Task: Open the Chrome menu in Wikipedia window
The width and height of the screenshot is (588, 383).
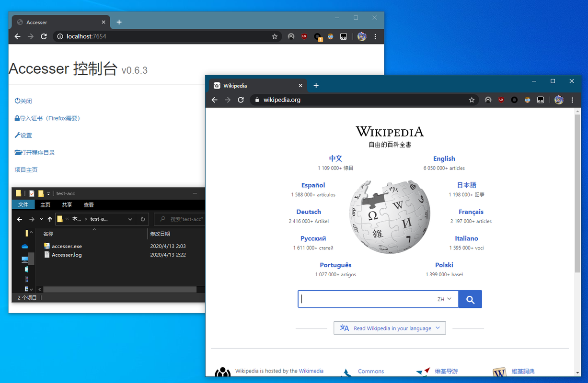Action: pyautogui.click(x=572, y=100)
